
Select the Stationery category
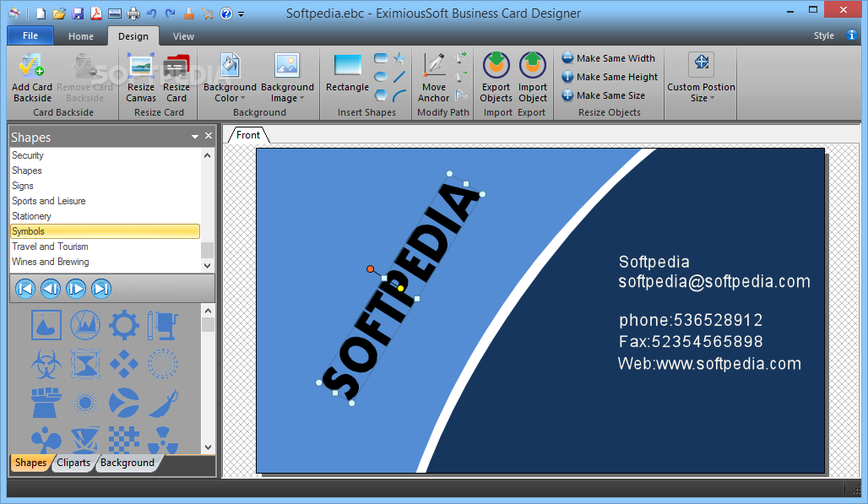tap(106, 216)
